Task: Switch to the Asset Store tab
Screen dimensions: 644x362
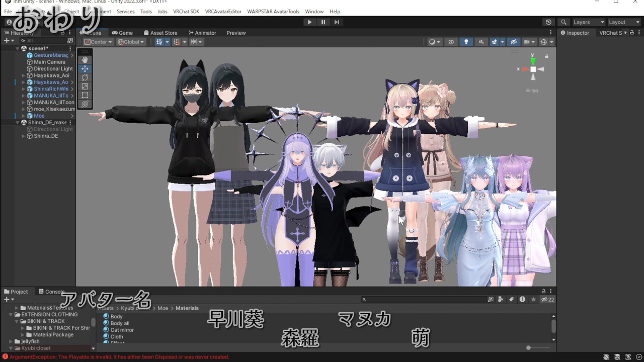Action: tap(160, 33)
